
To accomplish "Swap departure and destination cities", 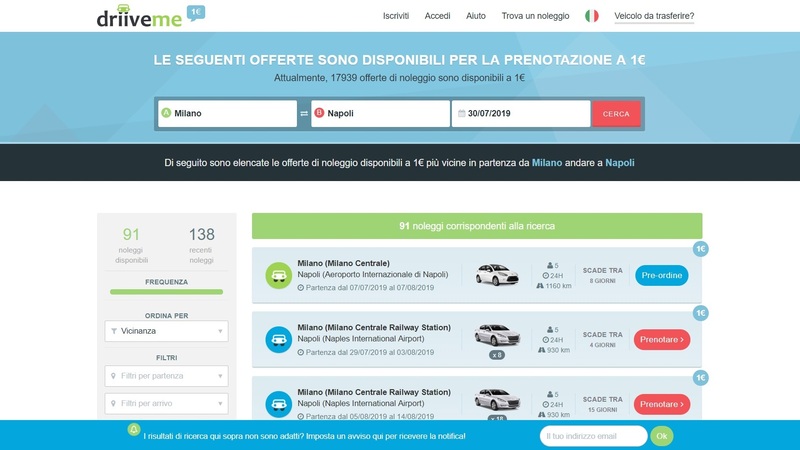I will click(304, 114).
